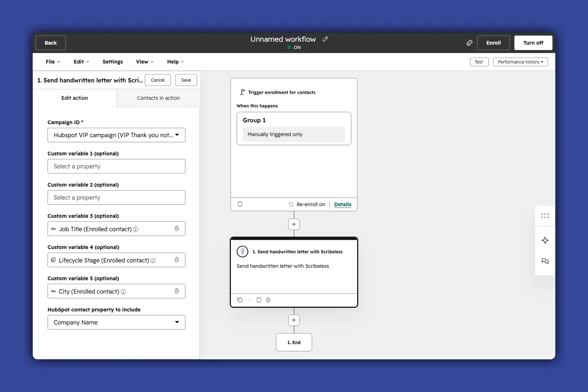588x392 pixels.
Task: Open the grid dots icon in right sidebar
Action: 545,216
